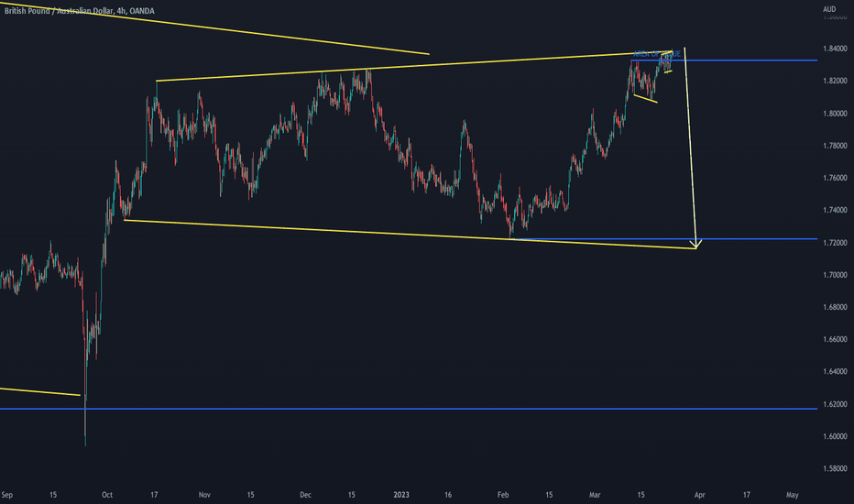This screenshot has width=854, height=504.
Task: Select the yellow downward arrow drawing
Action: pos(690,148)
